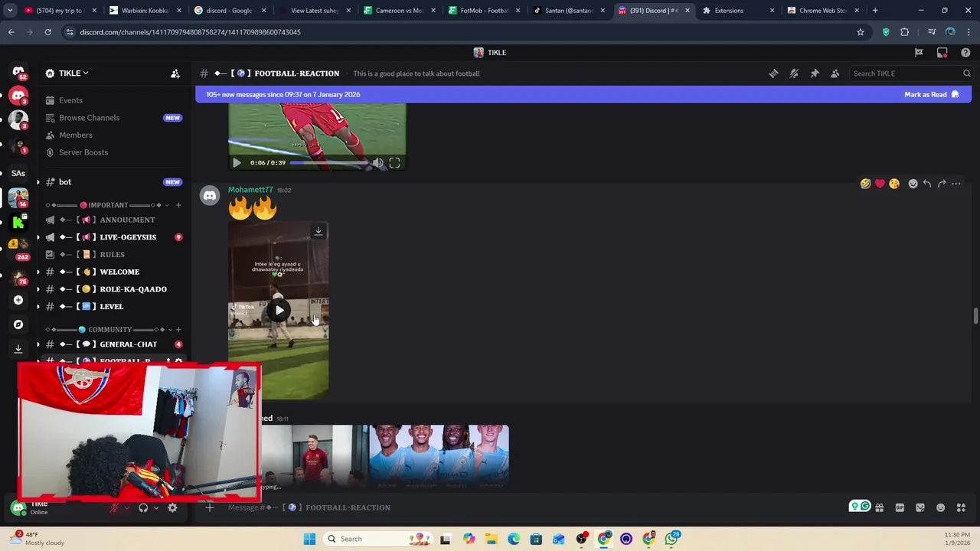980x551 pixels.
Task: Open LIVE-OGEYSIIS channel
Action: click(113, 237)
